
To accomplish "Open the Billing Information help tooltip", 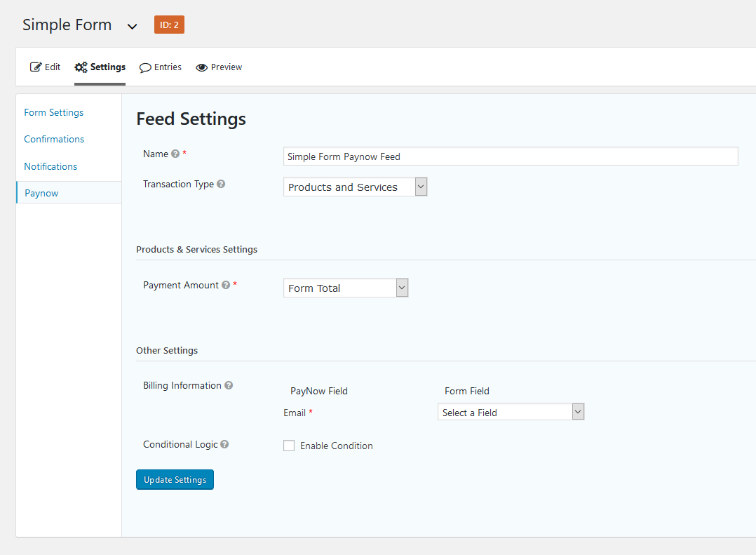I will (x=229, y=385).
